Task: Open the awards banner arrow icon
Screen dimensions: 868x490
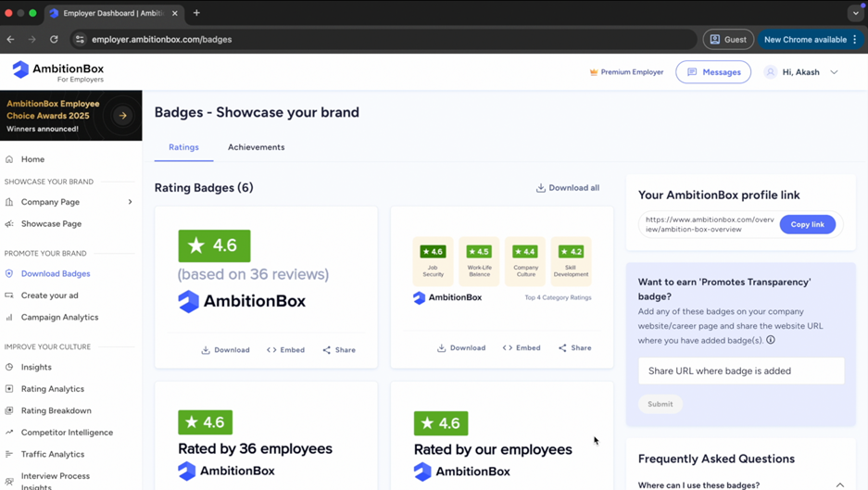Action: pos(122,116)
